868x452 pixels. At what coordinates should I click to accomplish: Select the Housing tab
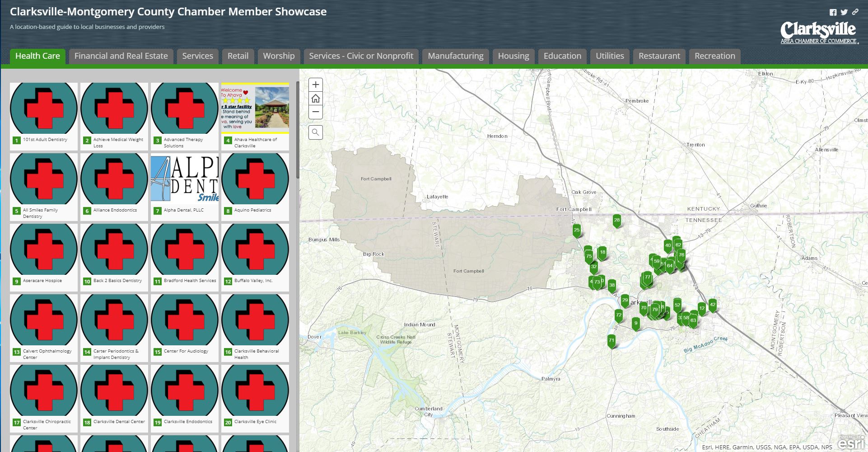tap(513, 56)
